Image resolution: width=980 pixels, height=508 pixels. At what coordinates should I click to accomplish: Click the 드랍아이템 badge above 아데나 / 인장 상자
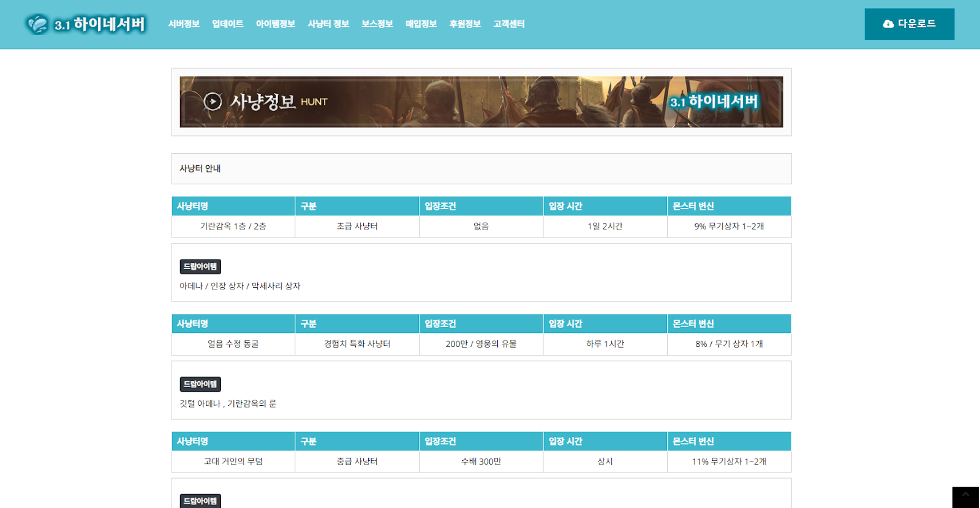pos(200,266)
